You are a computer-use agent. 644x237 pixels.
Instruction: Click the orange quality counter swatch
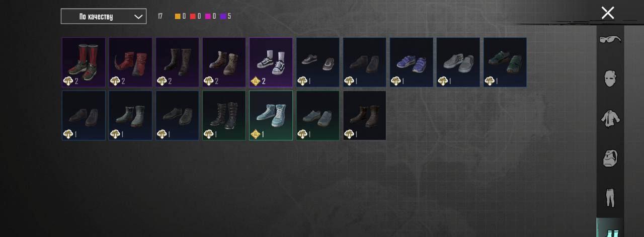click(178, 17)
